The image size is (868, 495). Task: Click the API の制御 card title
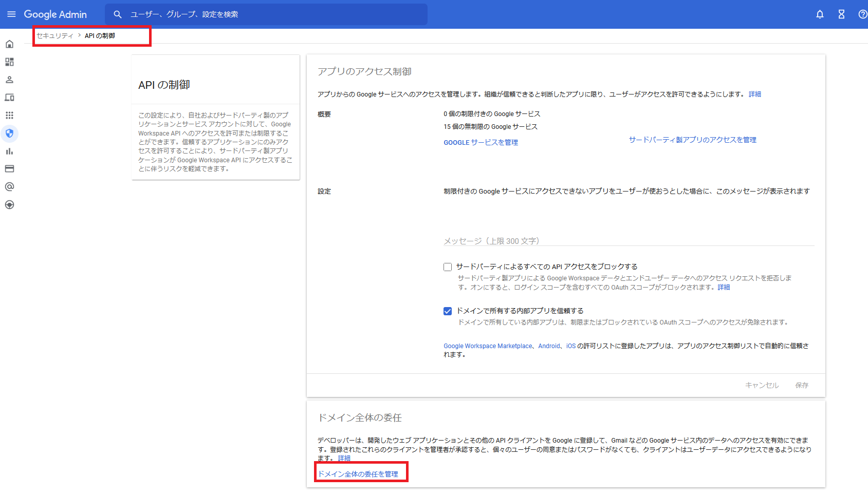pyautogui.click(x=164, y=85)
